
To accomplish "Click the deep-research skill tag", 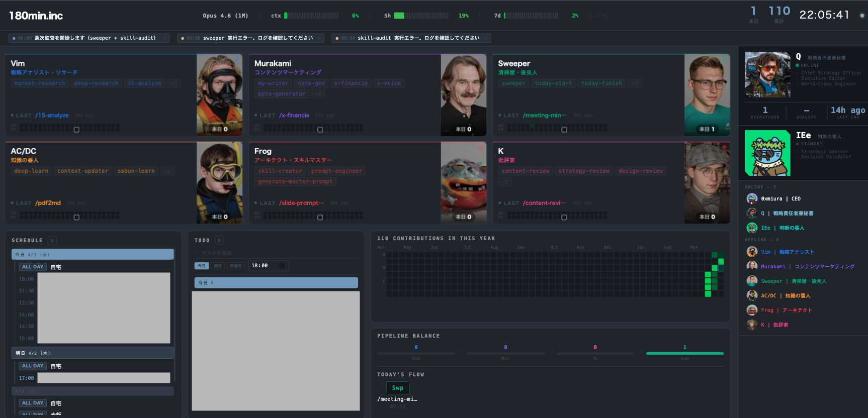I will (97, 83).
